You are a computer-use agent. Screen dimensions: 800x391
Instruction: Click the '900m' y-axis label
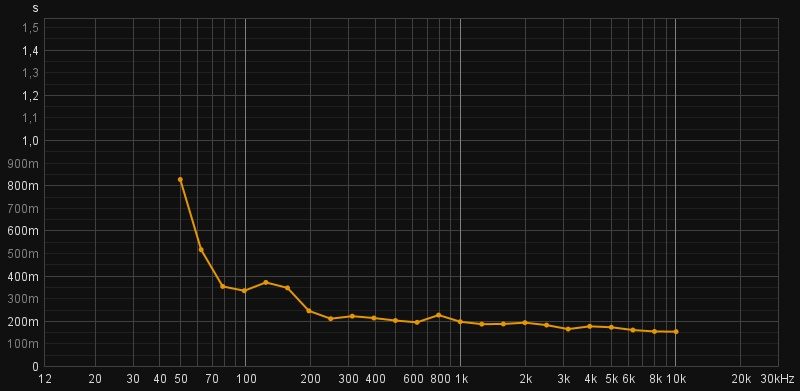coord(23,163)
